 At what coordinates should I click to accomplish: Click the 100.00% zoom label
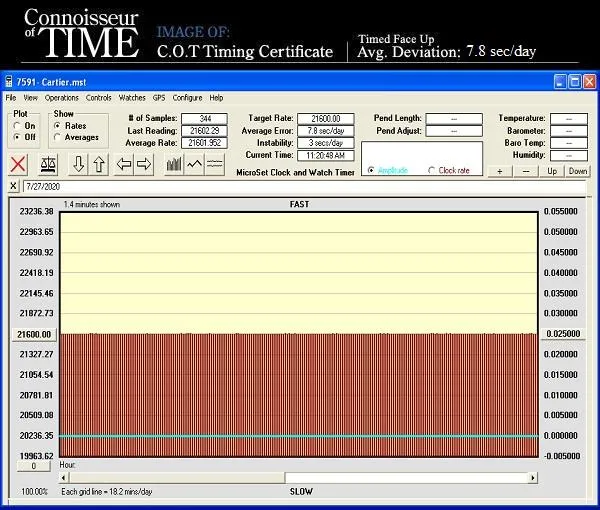(34, 492)
